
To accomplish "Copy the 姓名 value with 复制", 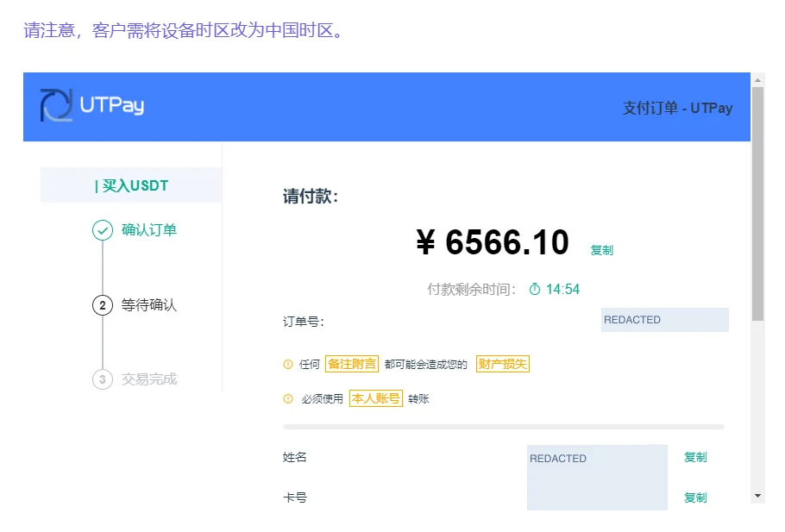I will coord(695,457).
